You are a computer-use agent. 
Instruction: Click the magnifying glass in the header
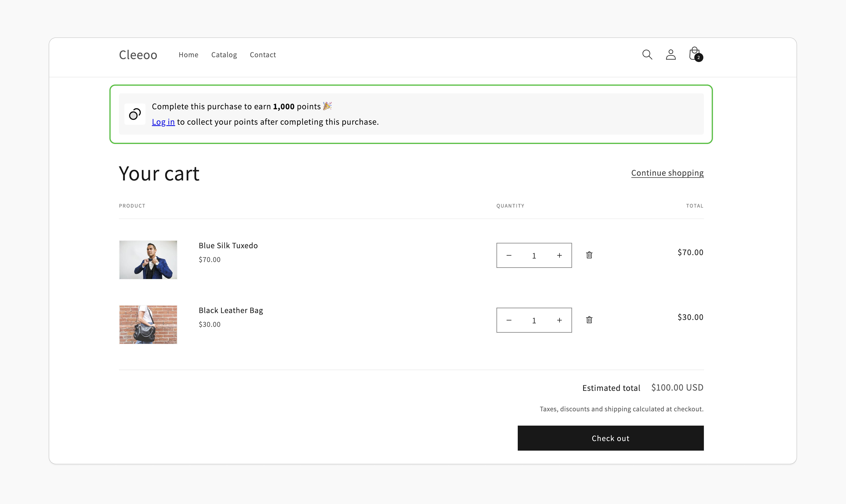pos(647,54)
